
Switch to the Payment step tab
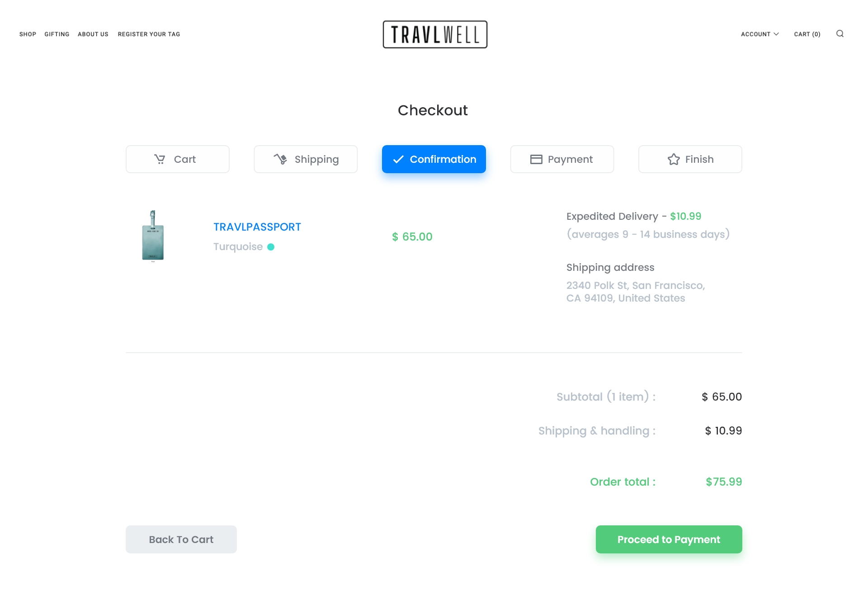coord(562,159)
